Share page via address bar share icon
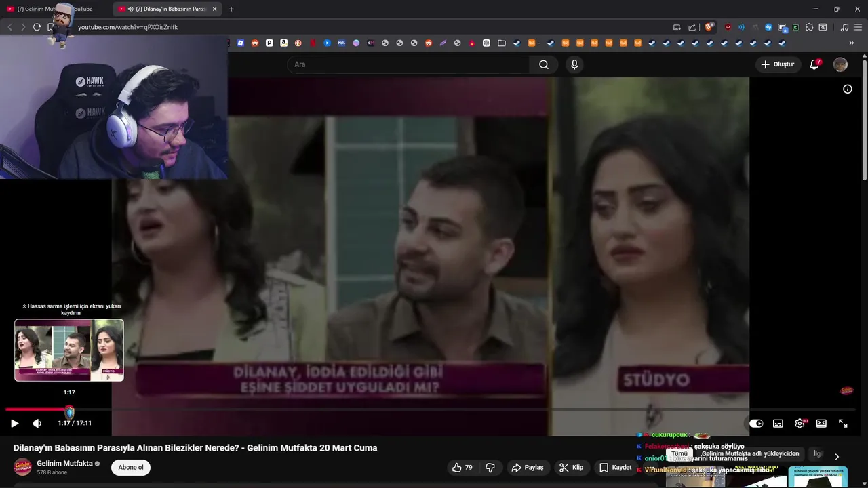The image size is (868, 488). click(x=692, y=27)
